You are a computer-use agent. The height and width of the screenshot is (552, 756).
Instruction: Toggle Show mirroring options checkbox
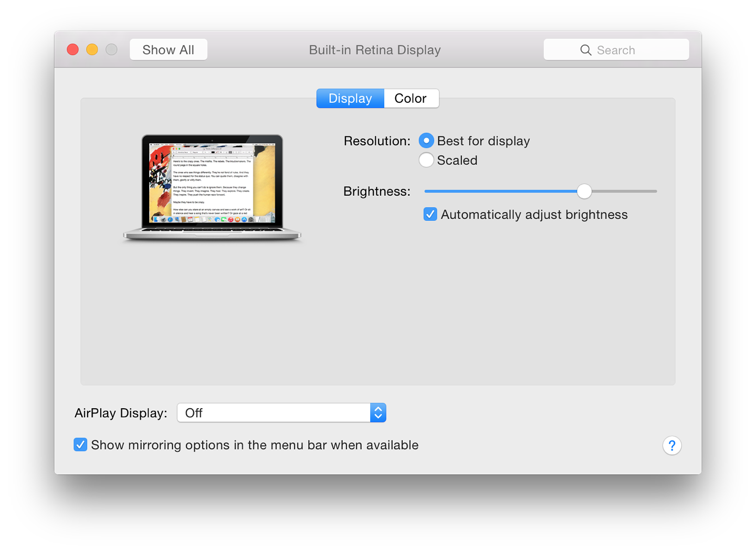tap(80, 445)
